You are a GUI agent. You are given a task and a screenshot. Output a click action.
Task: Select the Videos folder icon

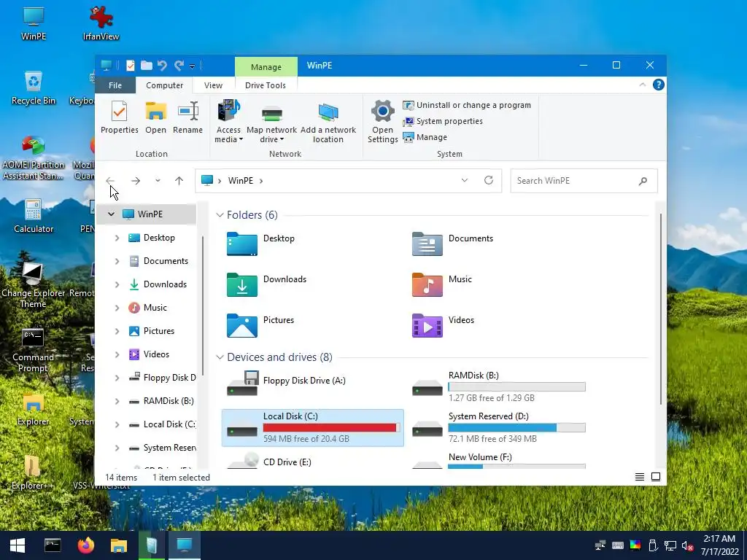coord(427,326)
